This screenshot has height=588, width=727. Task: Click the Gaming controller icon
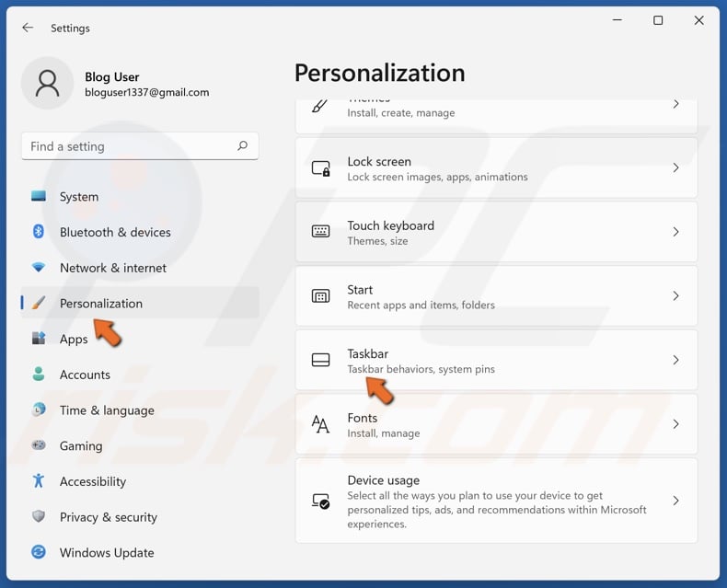coord(39,445)
